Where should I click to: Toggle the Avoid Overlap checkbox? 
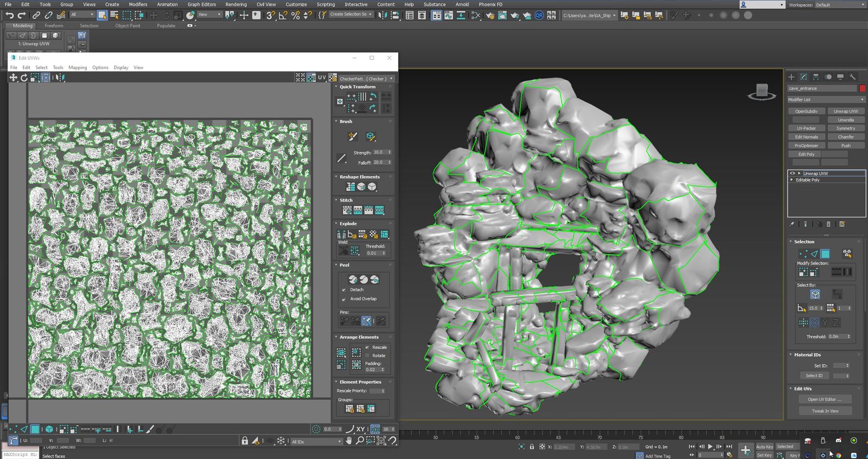click(x=344, y=299)
